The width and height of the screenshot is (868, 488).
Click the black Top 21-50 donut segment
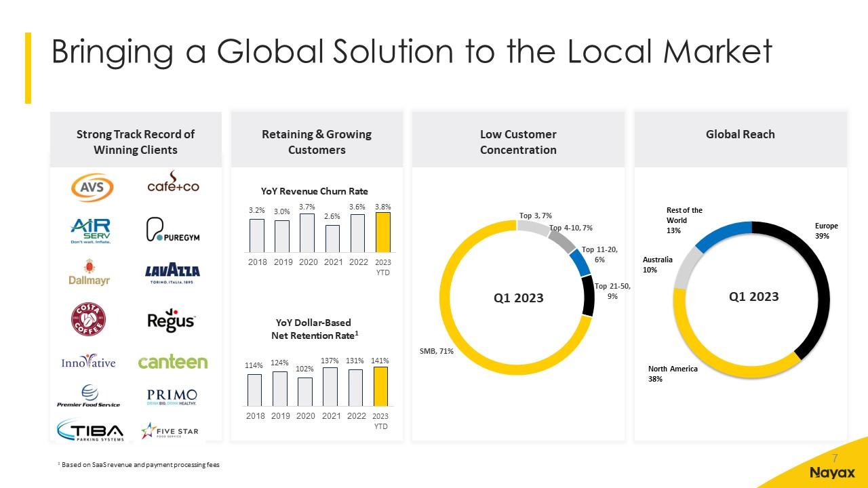588,296
